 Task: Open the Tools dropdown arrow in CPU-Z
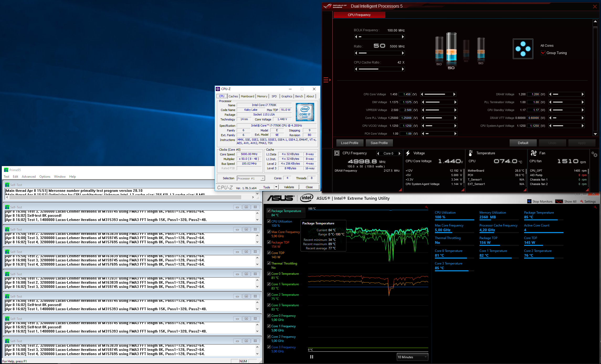click(276, 187)
